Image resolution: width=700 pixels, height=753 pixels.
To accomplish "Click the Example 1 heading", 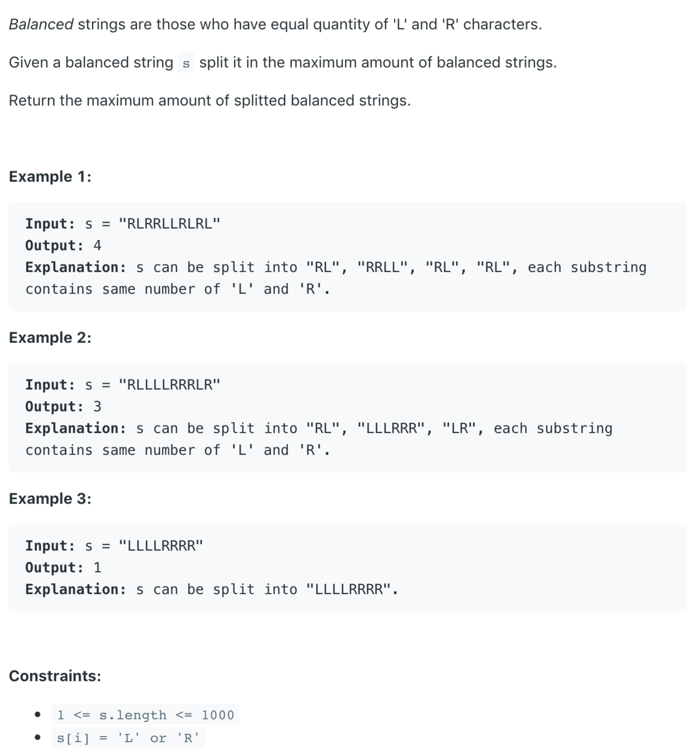I will (x=50, y=177).
